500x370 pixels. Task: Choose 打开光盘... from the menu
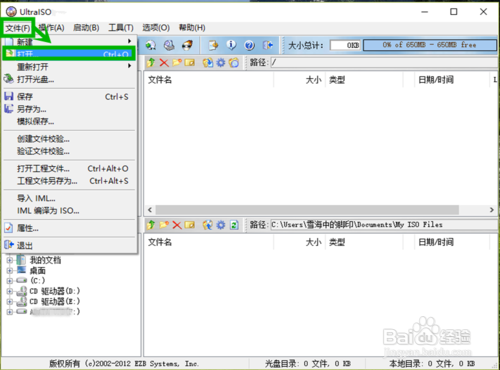pyautogui.click(x=70, y=79)
